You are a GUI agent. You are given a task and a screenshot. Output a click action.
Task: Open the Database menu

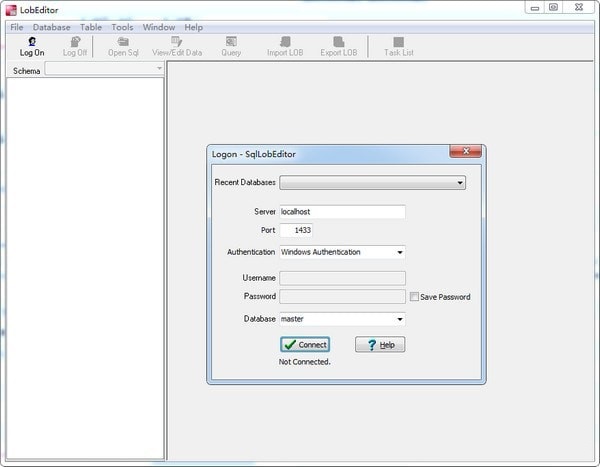pyautogui.click(x=52, y=27)
